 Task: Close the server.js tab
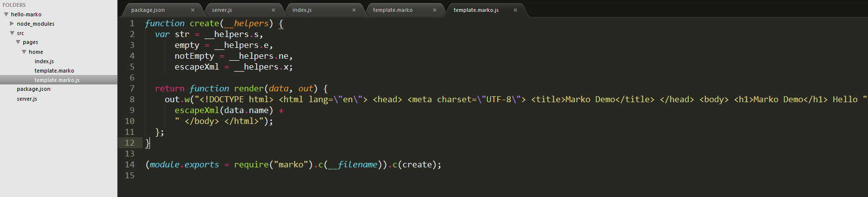(x=273, y=10)
